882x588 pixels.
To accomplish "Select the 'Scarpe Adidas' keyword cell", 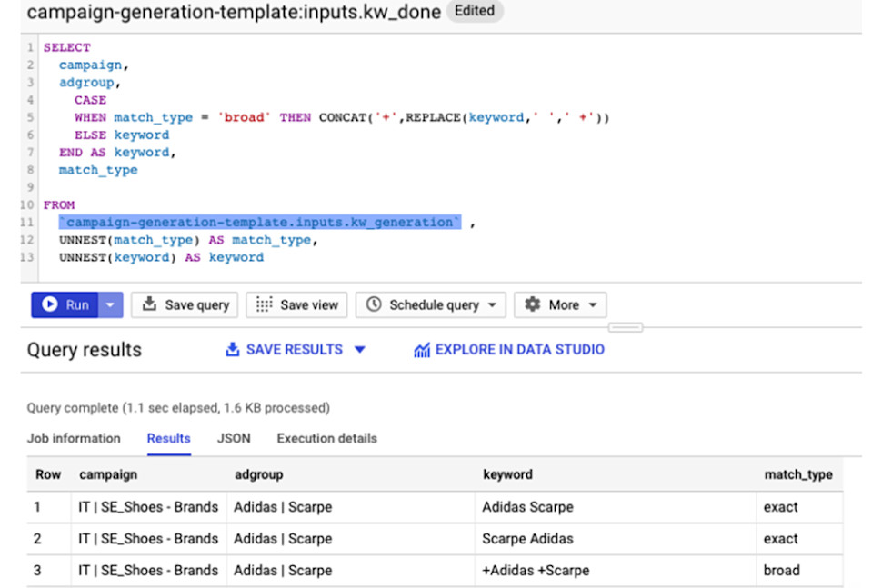I will point(616,539).
